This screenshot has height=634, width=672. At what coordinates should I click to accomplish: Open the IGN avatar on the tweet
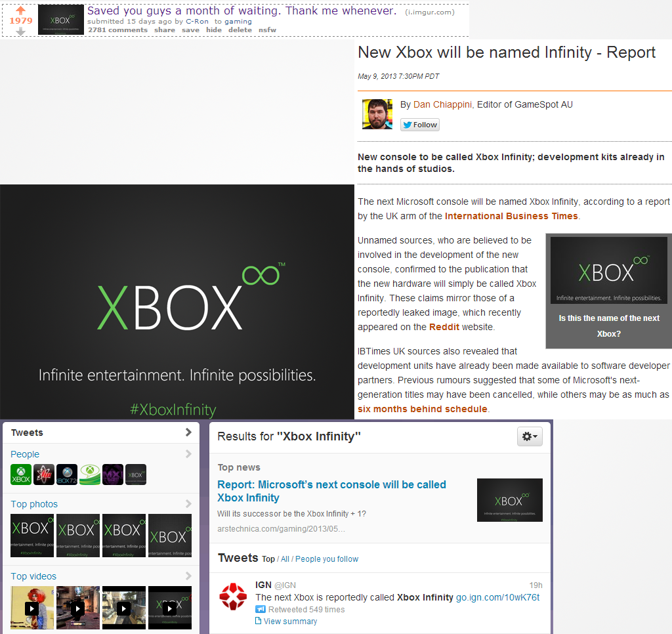(x=233, y=597)
